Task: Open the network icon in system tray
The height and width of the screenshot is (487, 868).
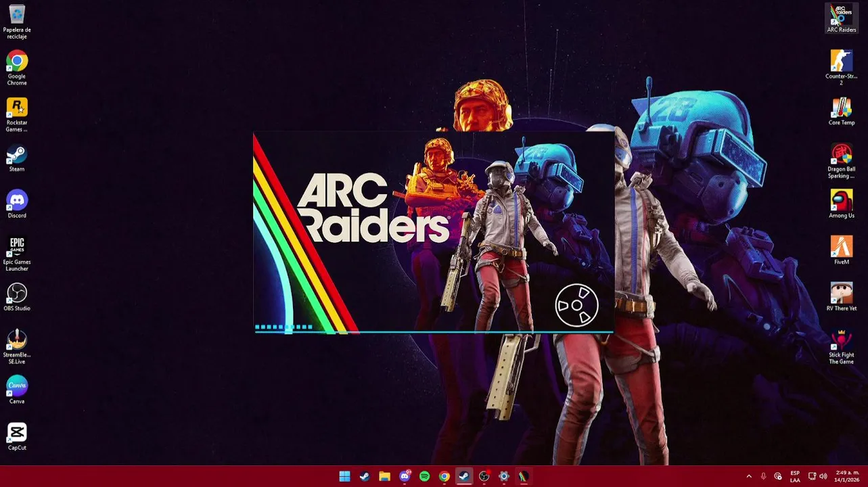Action: click(x=813, y=476)
